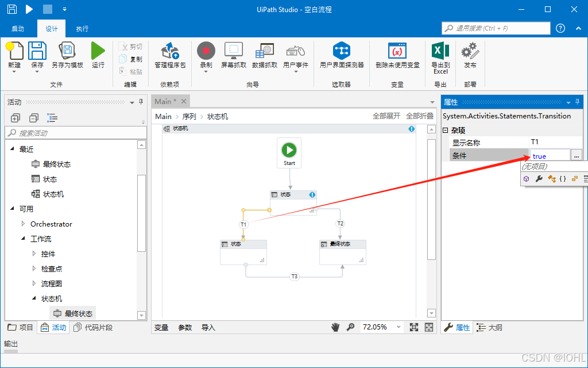The width and height of the screenshot is (588, 368).
Task: Click the 序列 breadcrumb
Action: pos(189,117)
